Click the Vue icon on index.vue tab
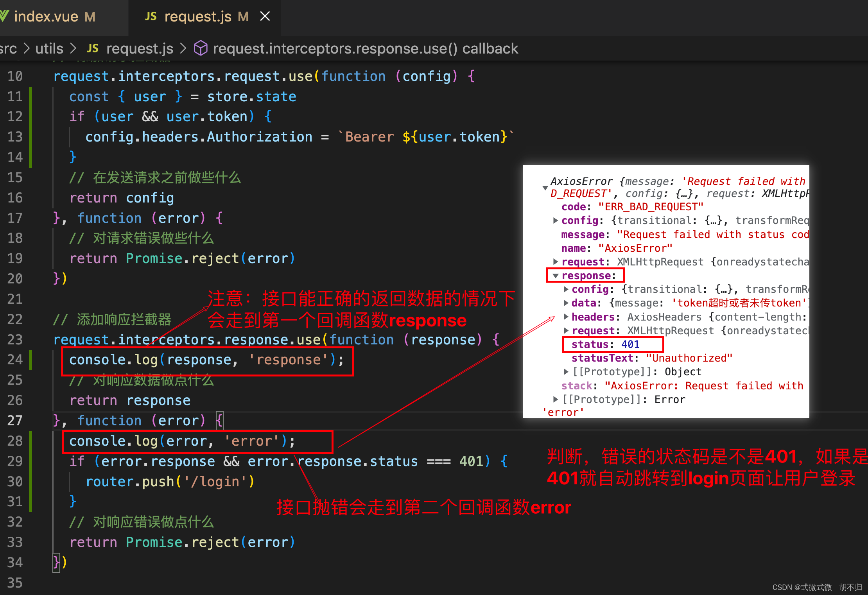The width and height of the screenshot is (868, 595). pyautogui.click(x=4, y=16)
